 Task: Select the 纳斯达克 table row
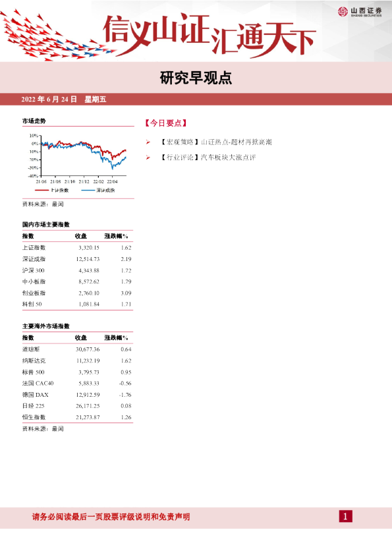coord(77,361)
